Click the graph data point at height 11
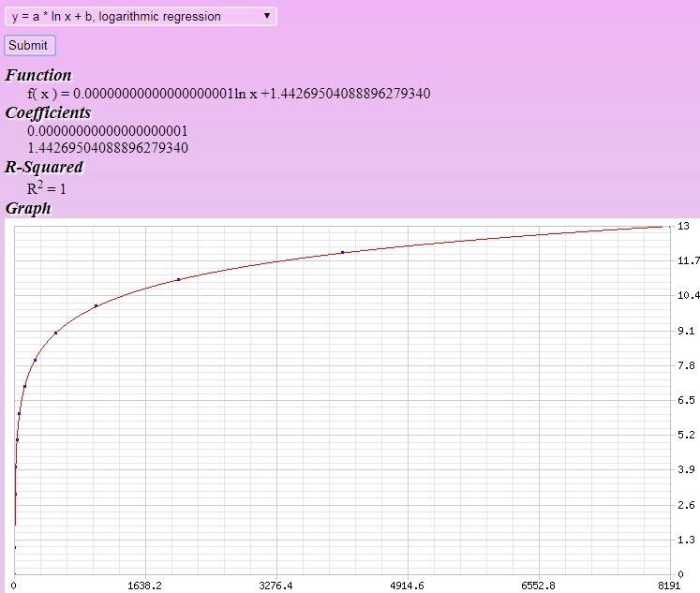The width and height of the screenshot is (700, 593). [179, 279]
